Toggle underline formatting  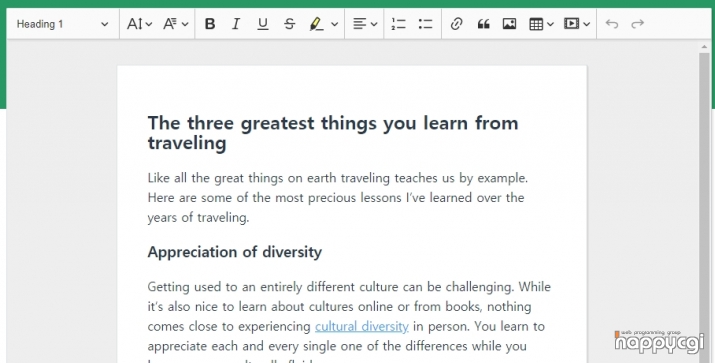click(x=263, y=24)
